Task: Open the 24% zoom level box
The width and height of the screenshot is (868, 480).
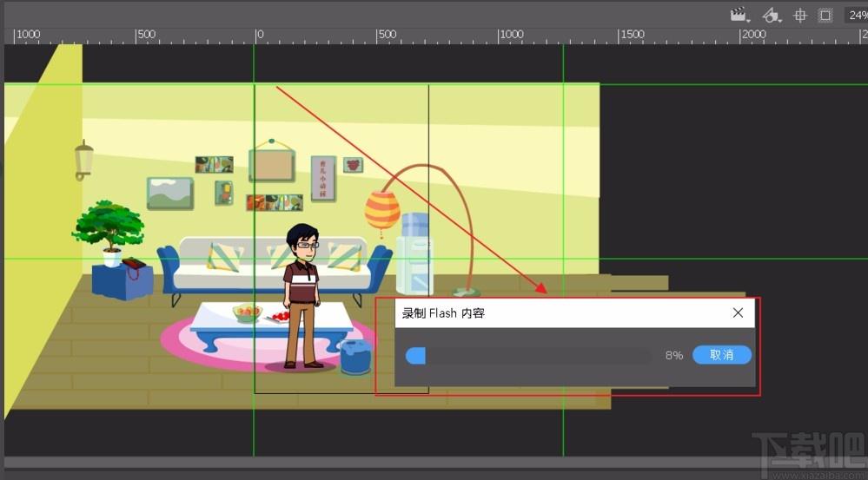Action: click(856, 16)
